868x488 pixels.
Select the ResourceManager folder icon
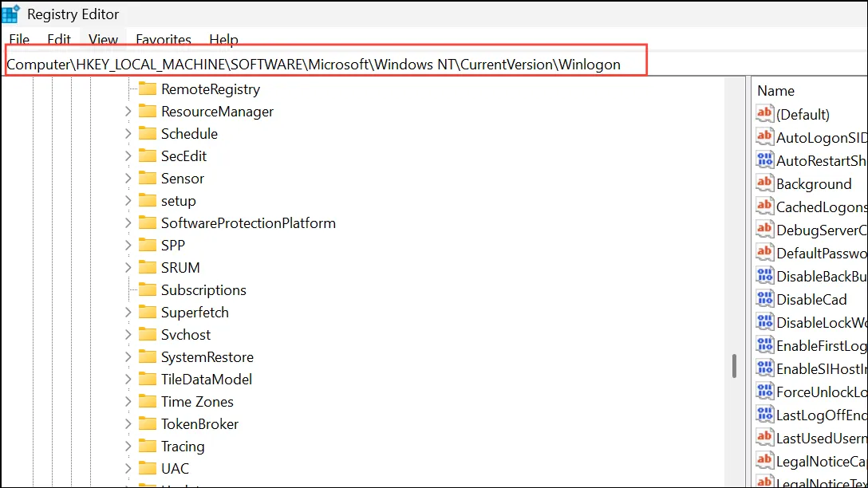coord(148,111)
